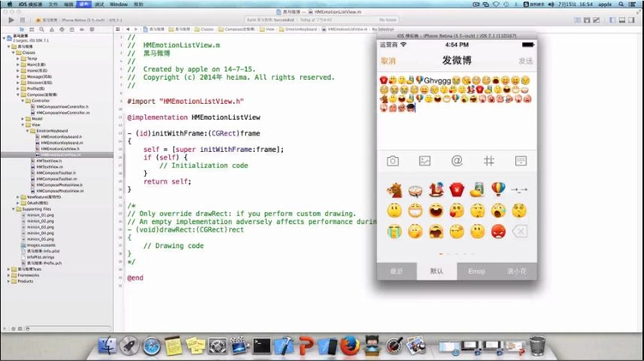Insert the angry red face emoticon
644x361 pixels.
[x=498, y=232]
